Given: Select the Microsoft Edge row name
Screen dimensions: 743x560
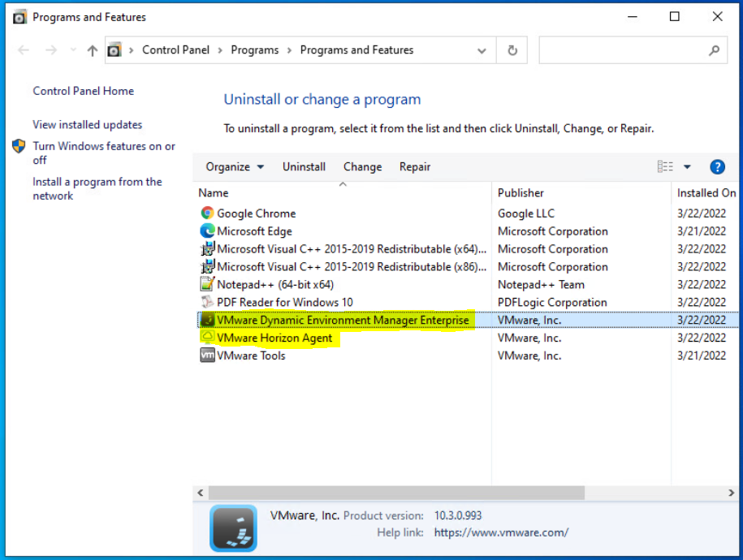Looking at the screenshot, I should click(254, 231).
